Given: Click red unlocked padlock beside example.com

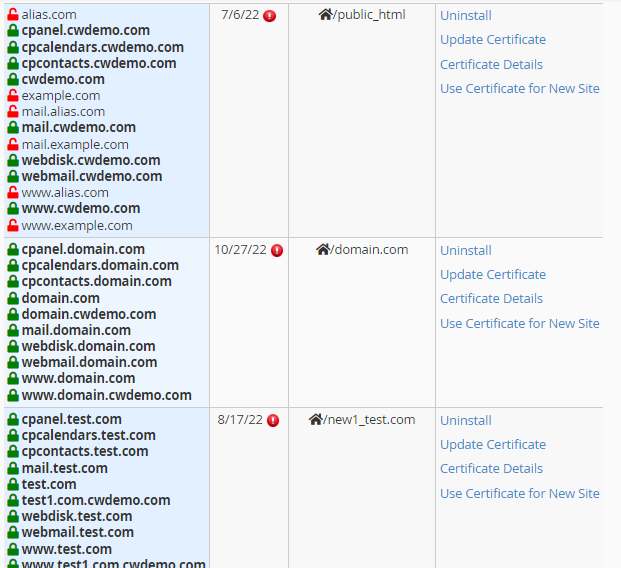Looking at the screenshot, I should pos(13,96).
